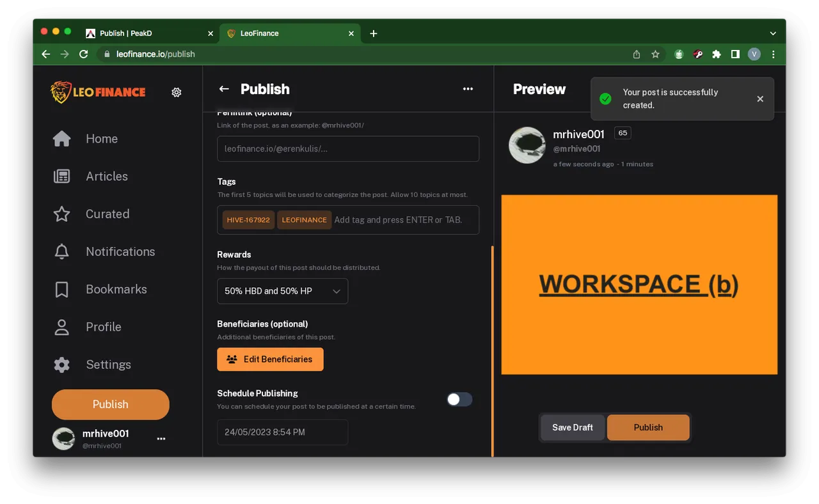
Task: Click the Bookmarks ribbon icon
Action: [62, 289]
